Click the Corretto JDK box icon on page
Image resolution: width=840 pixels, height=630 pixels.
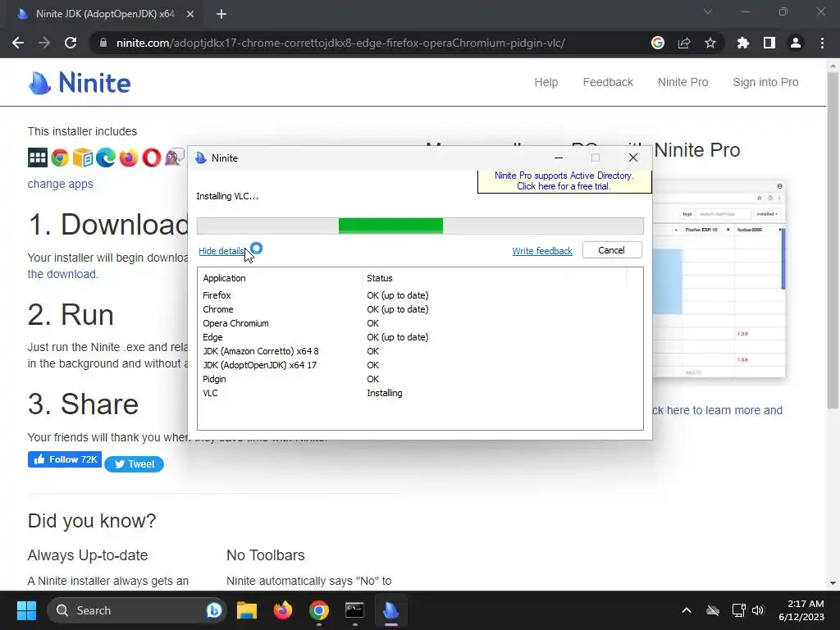click(x=83, y=157)
